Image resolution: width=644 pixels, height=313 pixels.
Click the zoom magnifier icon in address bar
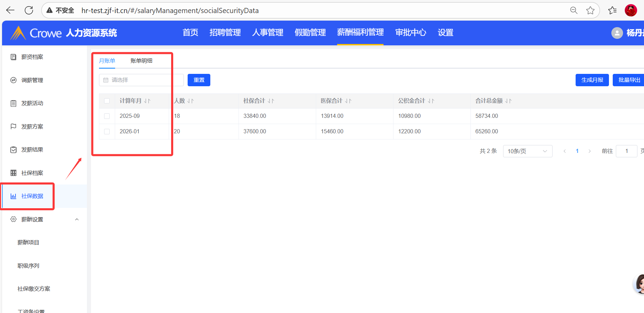(574, 10)
